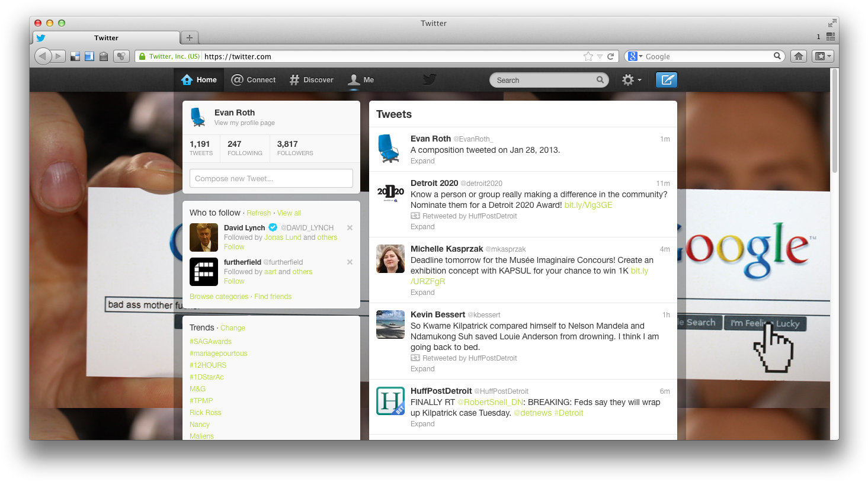
Task: Open the Me tab
Action: [361, 80]
